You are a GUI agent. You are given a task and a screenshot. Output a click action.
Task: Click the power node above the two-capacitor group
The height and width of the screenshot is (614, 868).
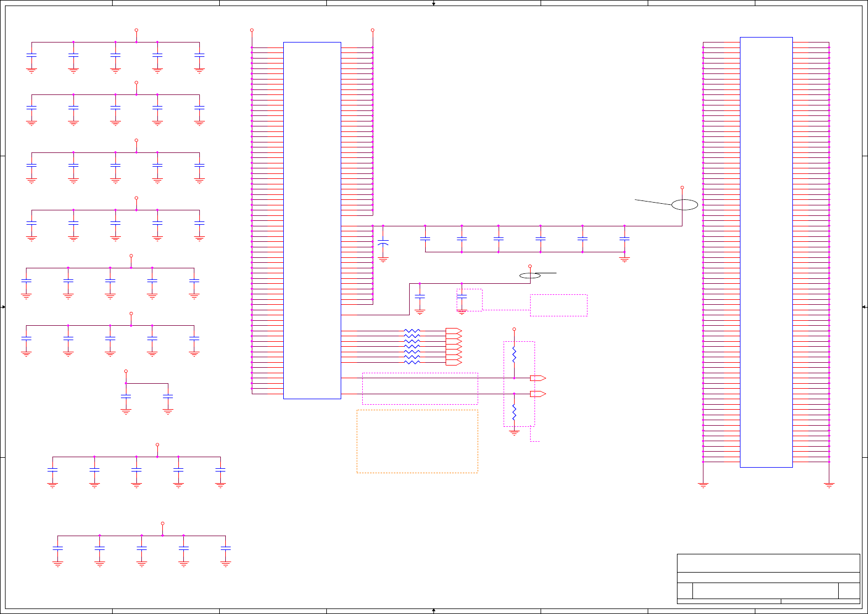pos(126,371)
